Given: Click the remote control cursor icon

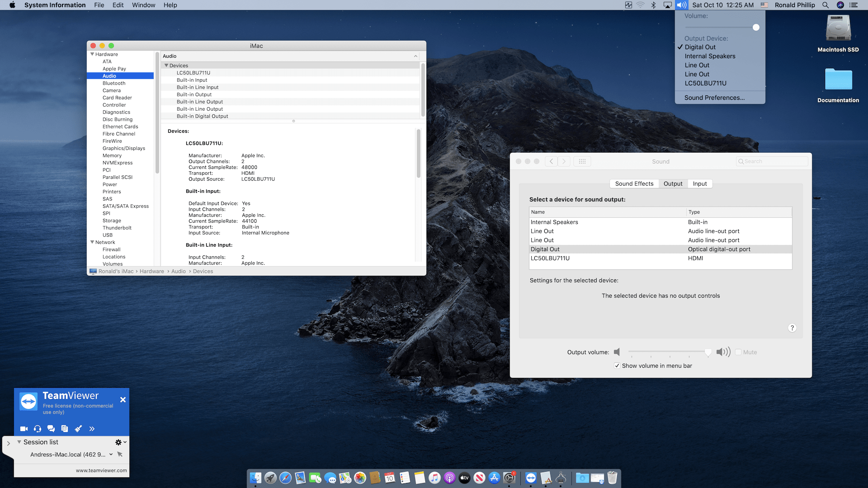Looking at the screenshot, I should point(120,455).
